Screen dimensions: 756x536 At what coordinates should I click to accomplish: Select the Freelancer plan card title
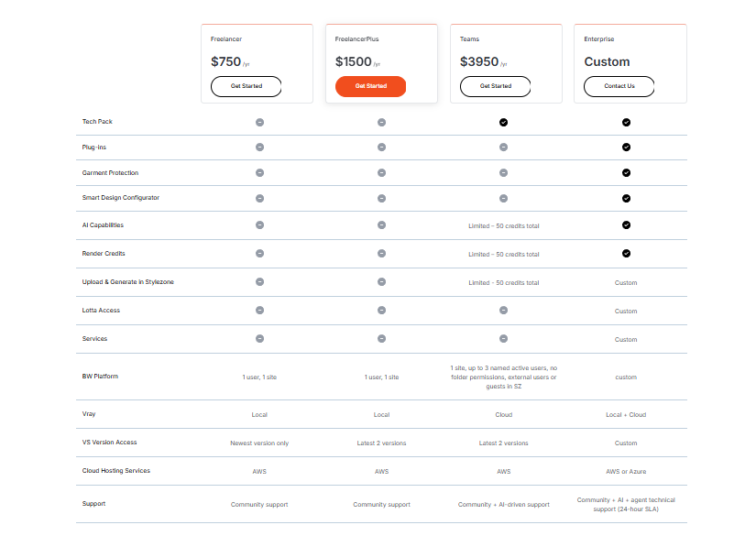point(226,39)
